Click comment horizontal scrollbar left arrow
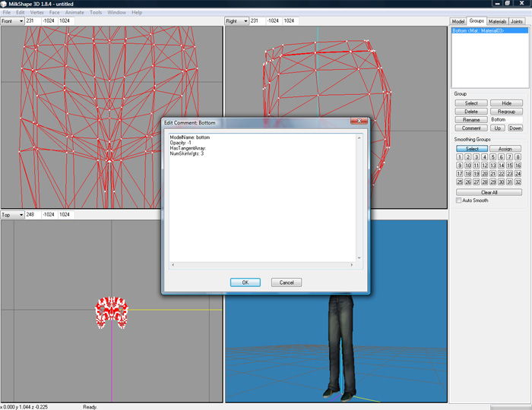Viewport: 532px width, 410px height. (173, 265)
